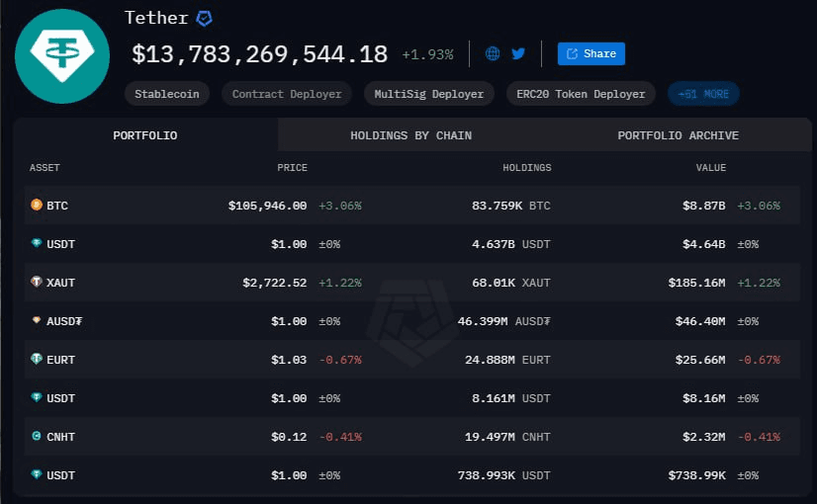Click the Tether entity name

(156, 18)
